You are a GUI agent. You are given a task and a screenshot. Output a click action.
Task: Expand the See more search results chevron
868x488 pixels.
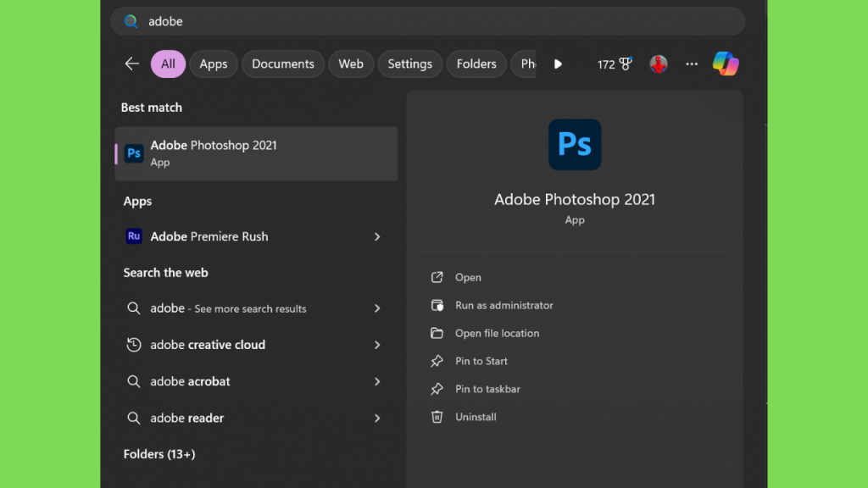(377, 308)
